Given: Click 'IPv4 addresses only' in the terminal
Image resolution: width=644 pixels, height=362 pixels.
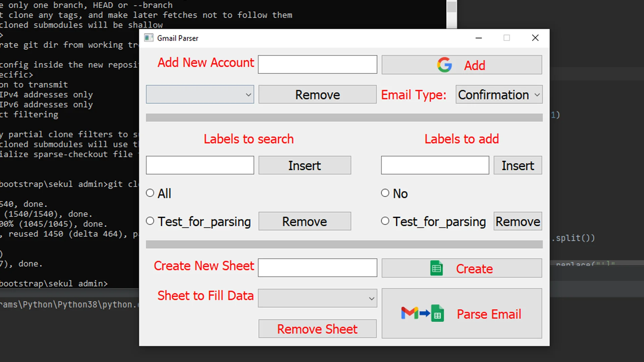Looking at the screenshot, I should 46,95.
